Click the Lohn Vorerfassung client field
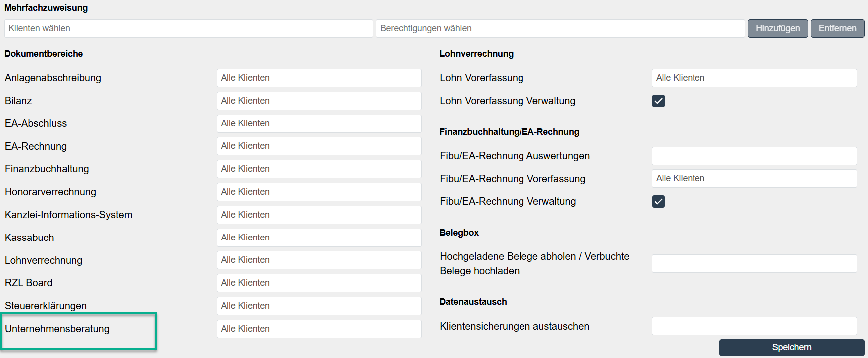The width and height of the screenshot is (868, 358). pos(754,78)
